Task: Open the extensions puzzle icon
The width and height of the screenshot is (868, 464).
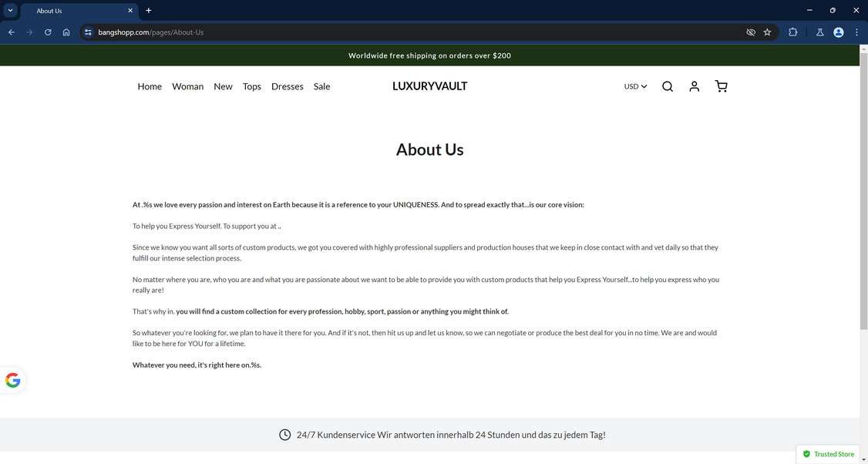Action: pyautogui.click(x=792, y=32)
